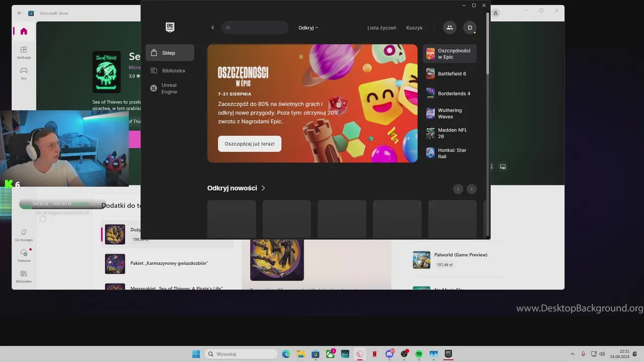Open Co nowego in Microsoft Store
This screenshot has width=644, height=362.
(x=24, y=235)
